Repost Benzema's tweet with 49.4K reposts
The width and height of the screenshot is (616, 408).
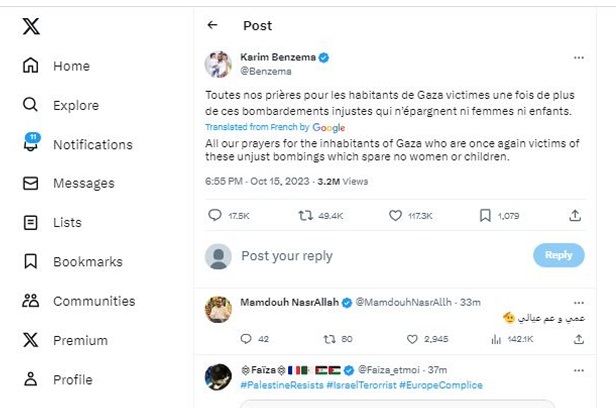click(305, 215)
